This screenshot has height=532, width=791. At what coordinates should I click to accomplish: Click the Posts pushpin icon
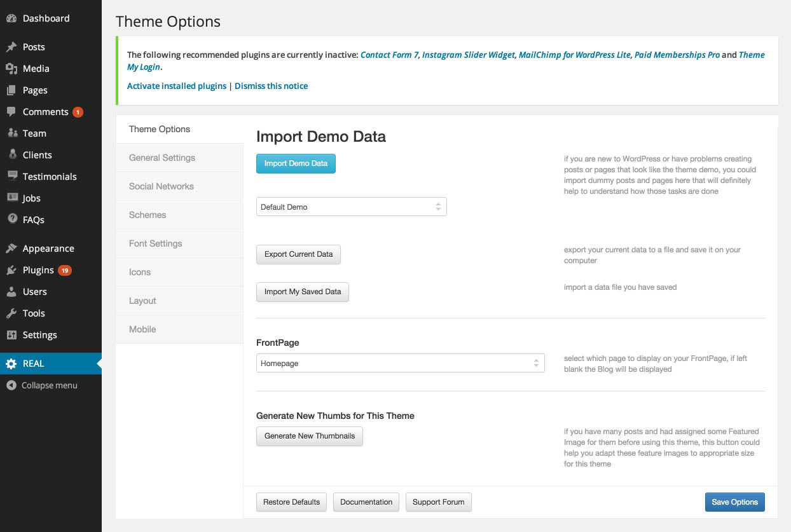[x=11, y=47]
